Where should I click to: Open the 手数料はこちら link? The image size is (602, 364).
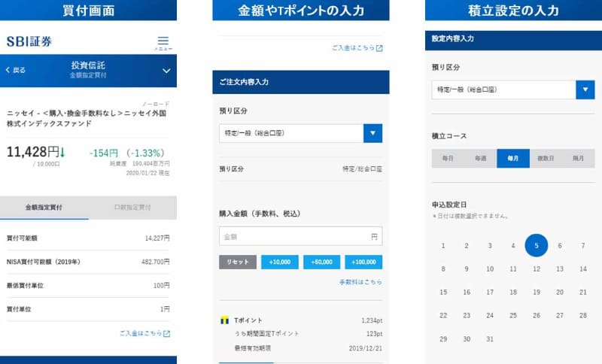[x=360, y=282]
